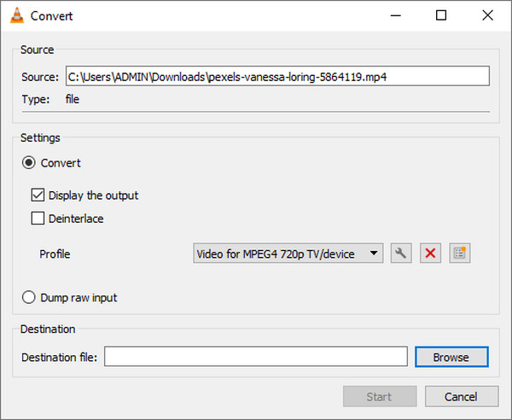Click the 'Source:' field label

(40, 77)
